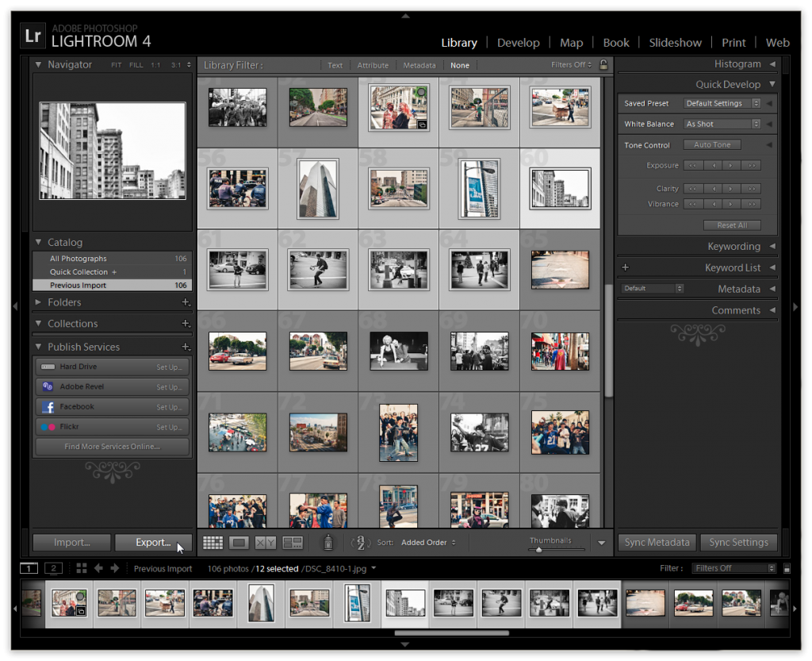Show second window button 2
812x661 pixels.
(x=53, y=568)
